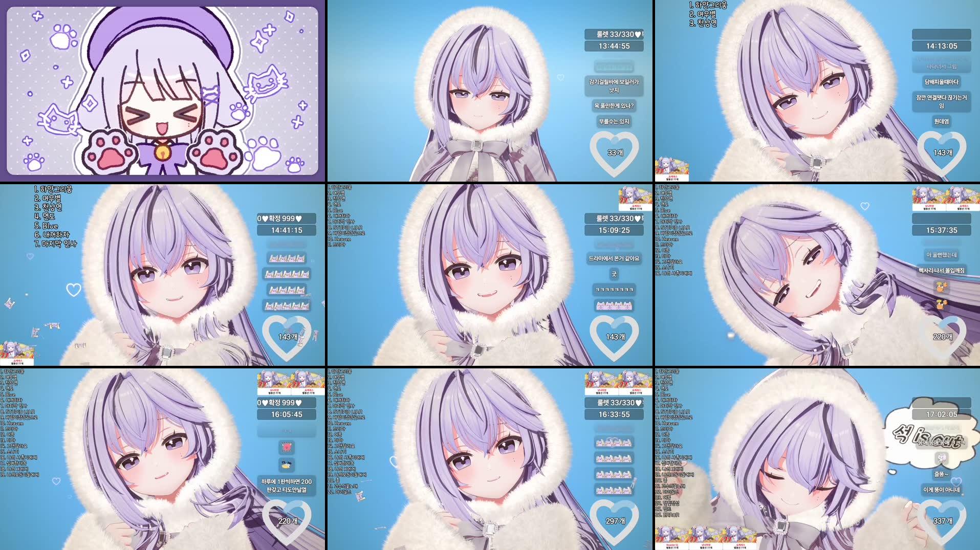
Task: Select the 17:02:05 timestamp
Action: point(942,414)
